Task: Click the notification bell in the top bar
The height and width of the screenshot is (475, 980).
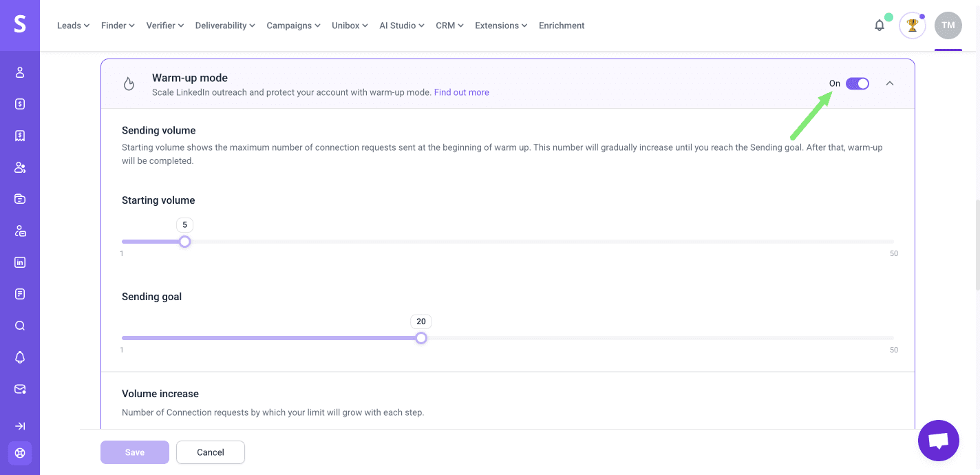Action: coord(880,25)
